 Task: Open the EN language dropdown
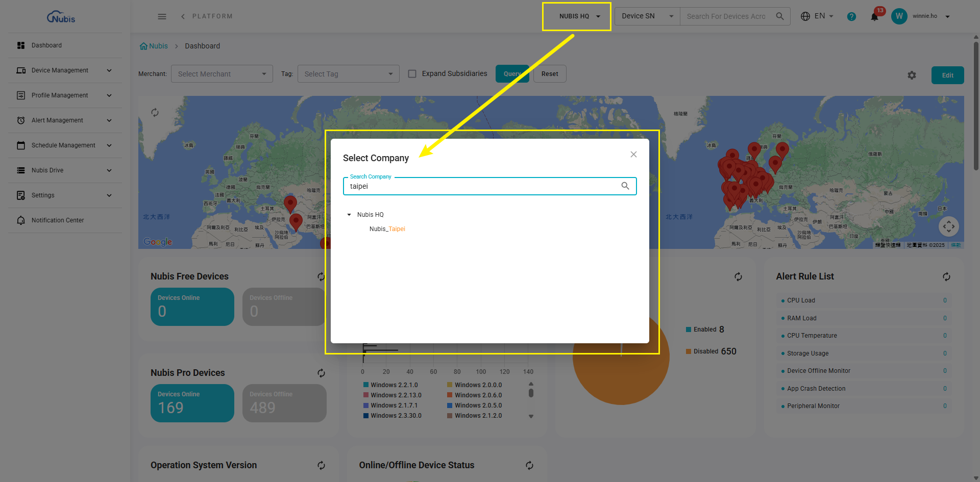pyautogui.click(x=823, y=16)
